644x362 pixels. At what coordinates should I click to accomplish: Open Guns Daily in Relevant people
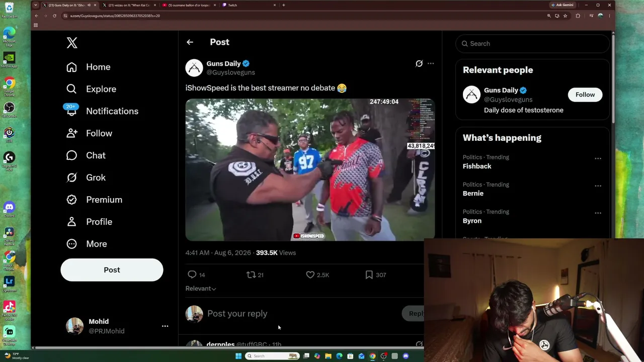501,90
